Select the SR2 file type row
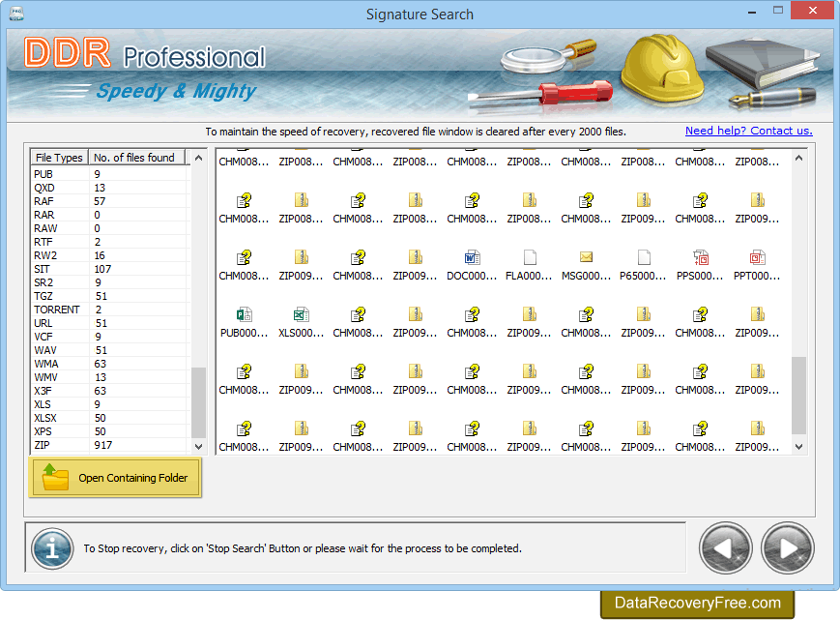840x620 pixels. (x=110, y=282)
